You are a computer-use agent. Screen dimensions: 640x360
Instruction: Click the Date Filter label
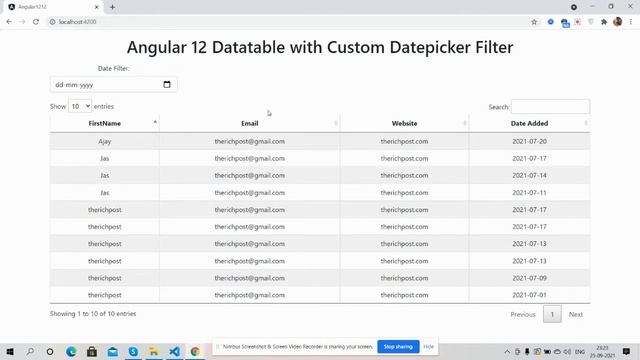113,68
